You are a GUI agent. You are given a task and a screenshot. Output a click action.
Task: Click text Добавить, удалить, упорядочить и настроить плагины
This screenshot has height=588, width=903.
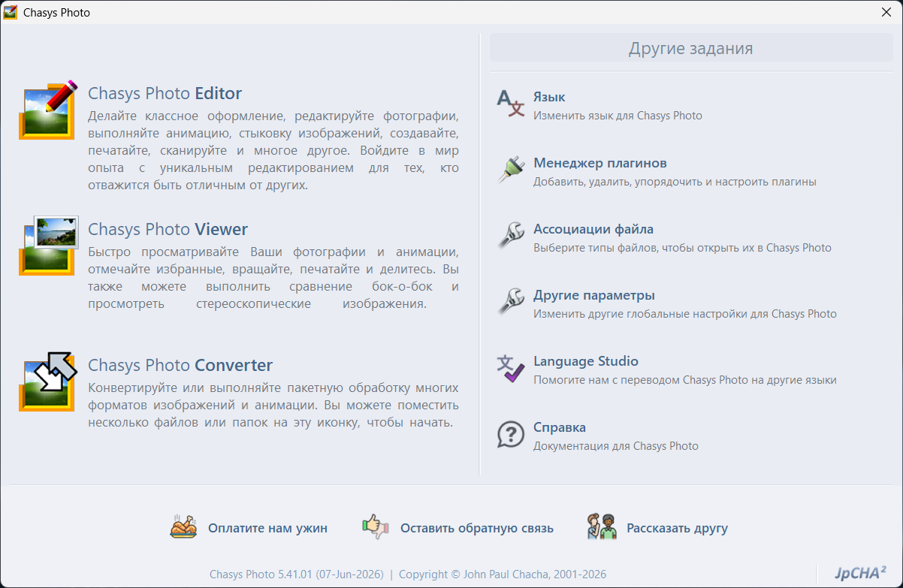[675, 182]
